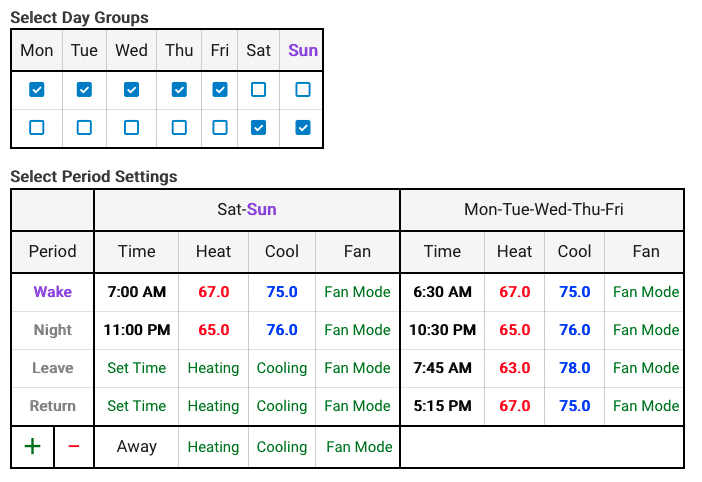Click Cooling for Sat-Sun Return
The height and width of the screenshot is (482, 702).
[x=282, y=406]
